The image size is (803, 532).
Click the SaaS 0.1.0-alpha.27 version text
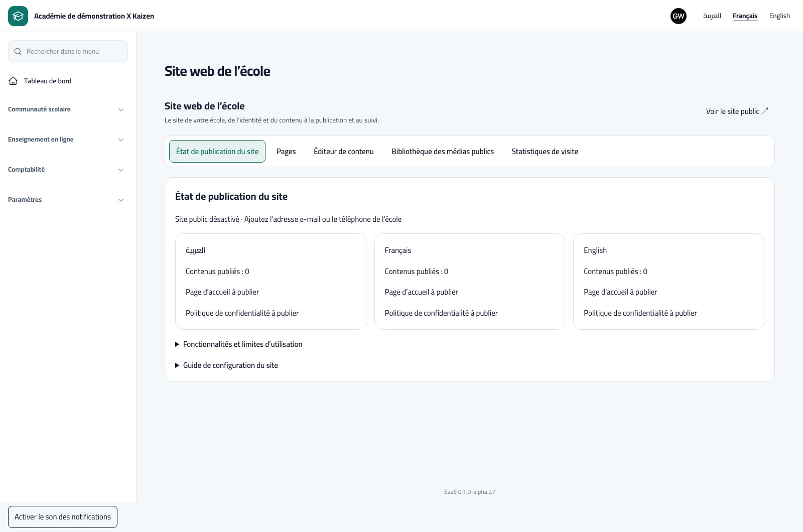(x=469, y=492)
